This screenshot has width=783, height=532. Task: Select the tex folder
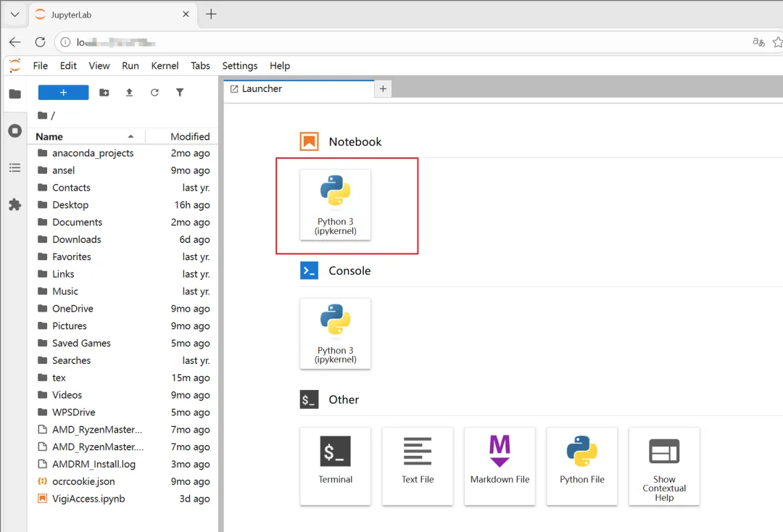coord(123,378)
